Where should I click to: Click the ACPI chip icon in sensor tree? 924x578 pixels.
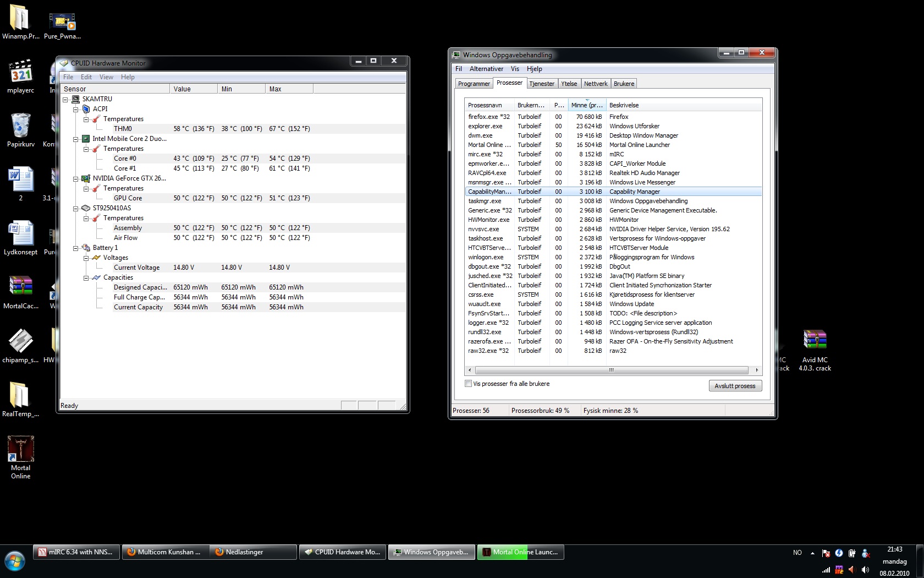coord(86,109)
